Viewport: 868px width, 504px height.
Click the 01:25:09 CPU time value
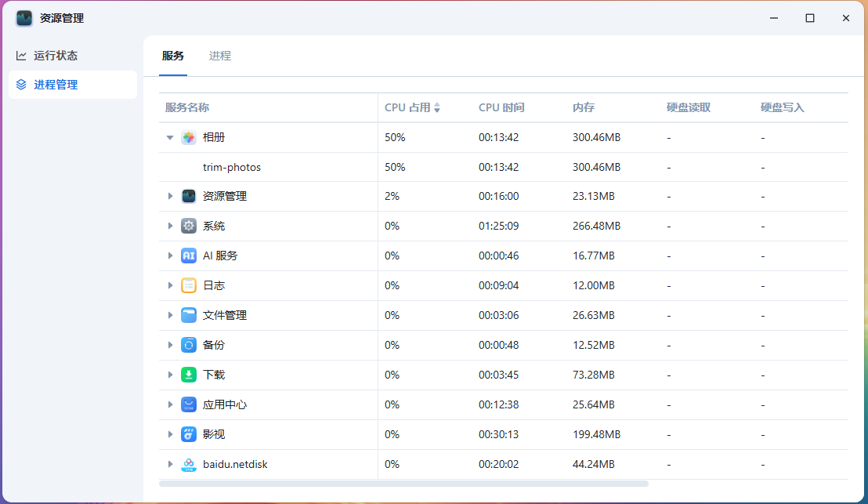(499, 226)
